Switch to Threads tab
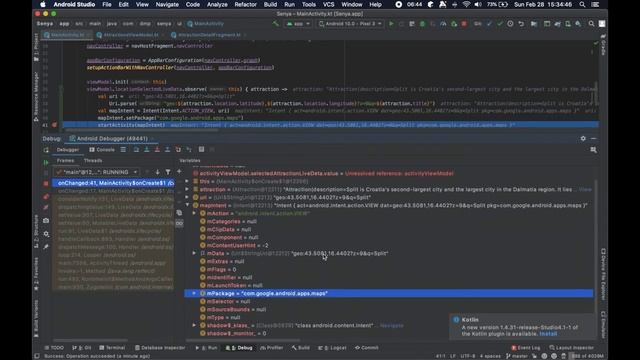640x360 pixels. point(93,161)
